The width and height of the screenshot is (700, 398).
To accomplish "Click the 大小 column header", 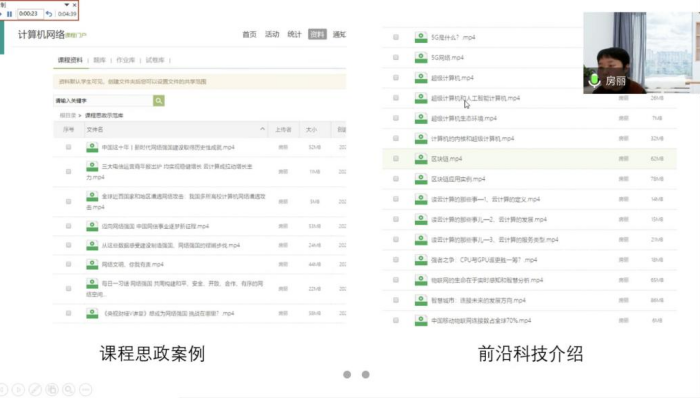I will [x=311, y=129].
